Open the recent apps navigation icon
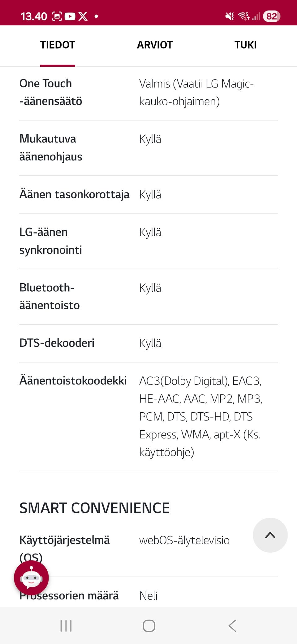Image resolution: width=297 pixels, height=644 pixels. (x=66, y=626)
